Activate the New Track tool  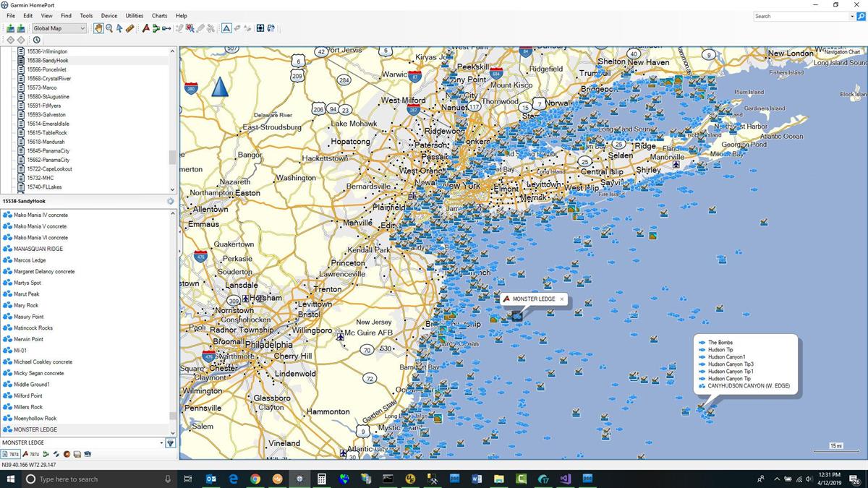click(166, 28)
